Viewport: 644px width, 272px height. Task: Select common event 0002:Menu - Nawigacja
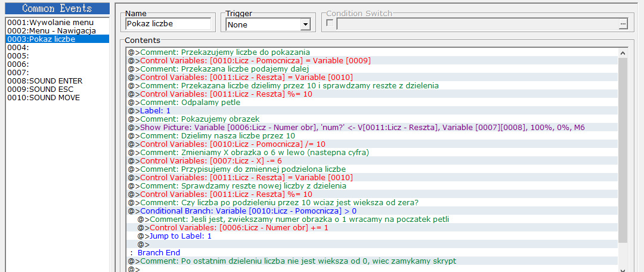pos(57,31)
